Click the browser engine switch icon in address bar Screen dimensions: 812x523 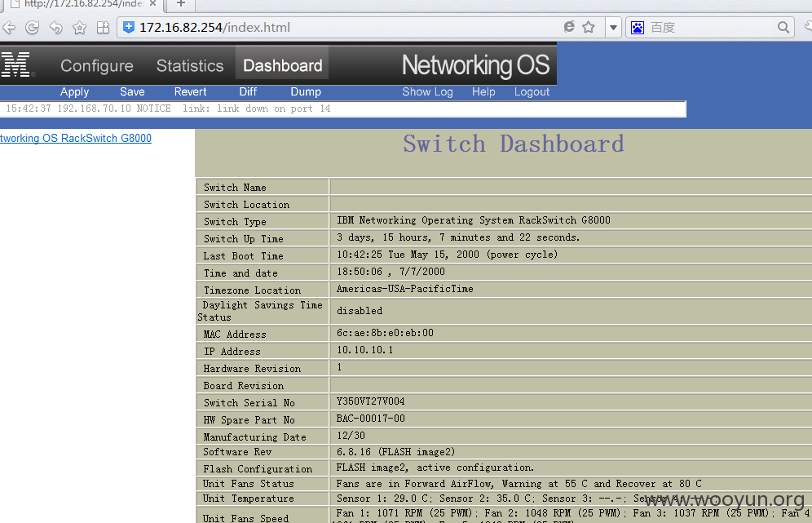pos(569,27)
